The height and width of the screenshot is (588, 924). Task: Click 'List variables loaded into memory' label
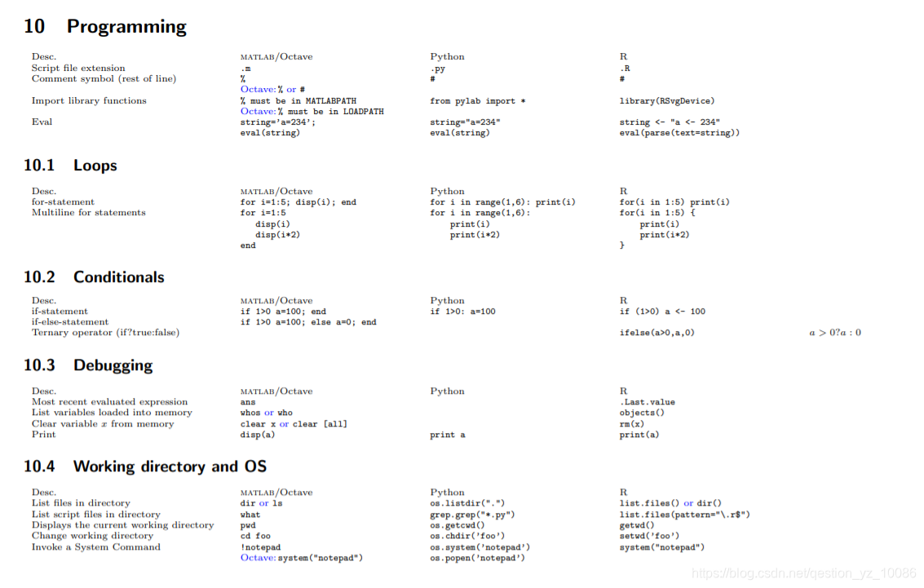112,413
